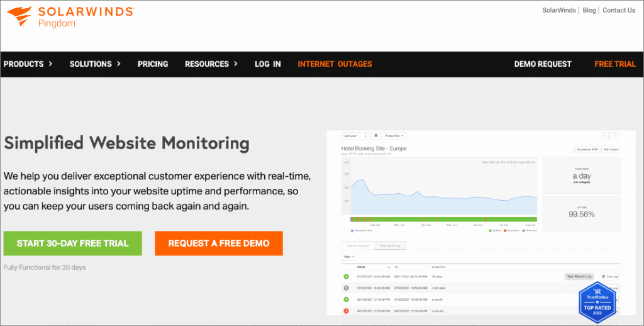The width and height of the screenshot is (644, 326).
Task: Click the green Uptime legend swatch
Action: (491, 230)
